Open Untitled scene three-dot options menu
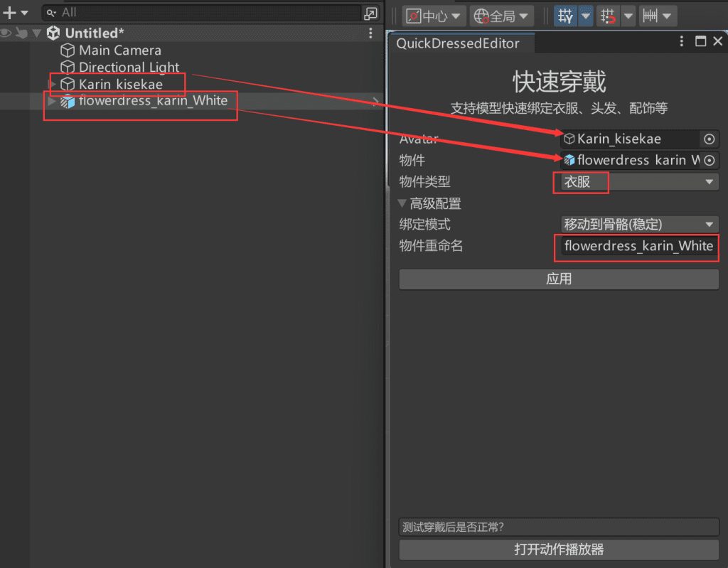Image resolution: width=728 pixels, height=568 pixels. (370, 33)
